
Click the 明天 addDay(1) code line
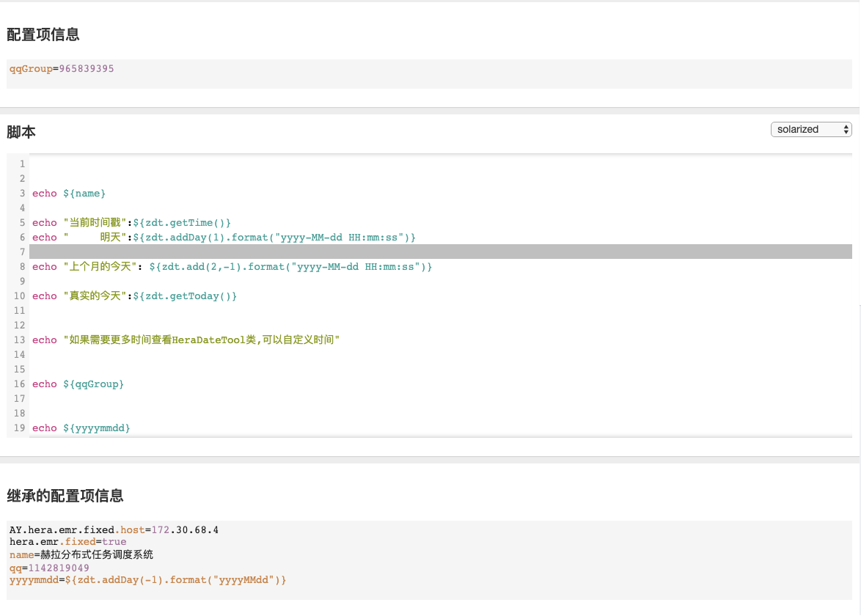pos(224,237)
